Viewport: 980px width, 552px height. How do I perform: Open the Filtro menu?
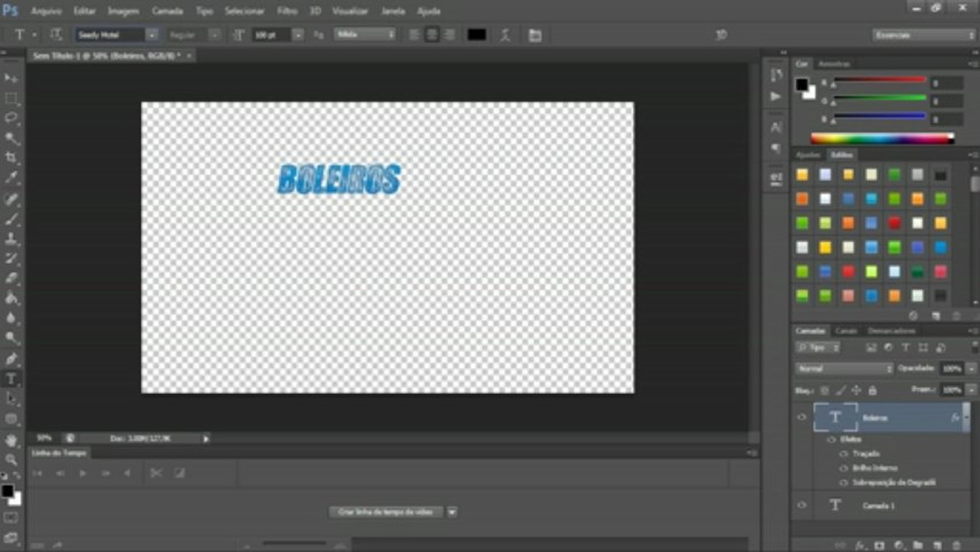click(x=287, y=11)
